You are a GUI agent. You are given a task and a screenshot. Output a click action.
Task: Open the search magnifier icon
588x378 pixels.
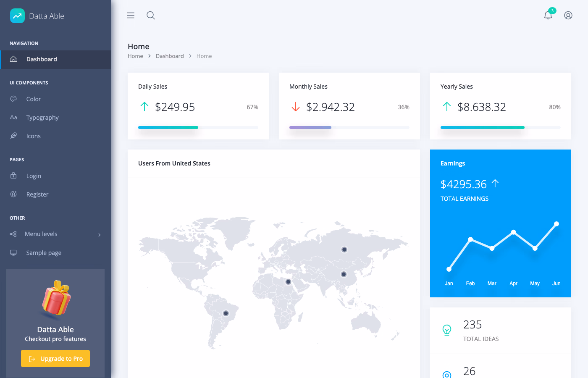point(151,16)
